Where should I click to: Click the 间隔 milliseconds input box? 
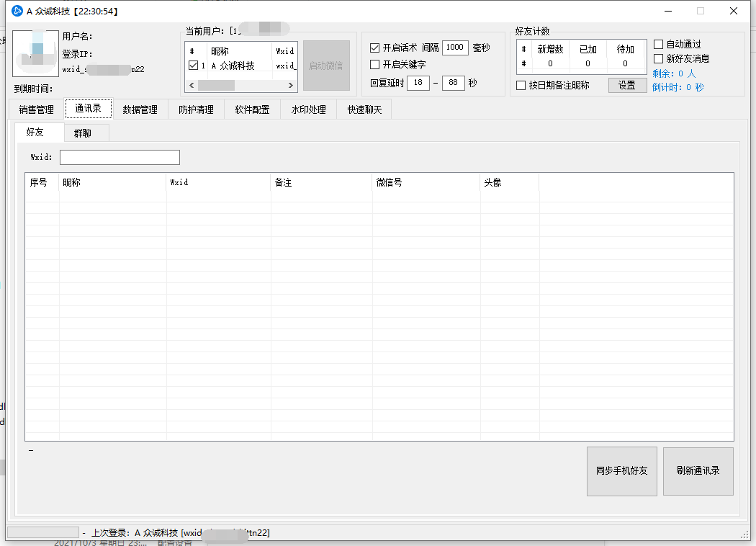click(454, 48)
